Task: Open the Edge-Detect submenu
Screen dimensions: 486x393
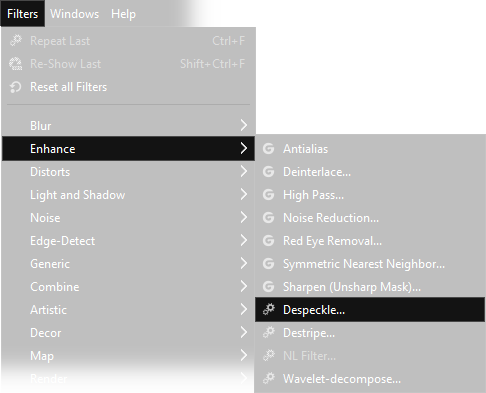Action: 128,241
